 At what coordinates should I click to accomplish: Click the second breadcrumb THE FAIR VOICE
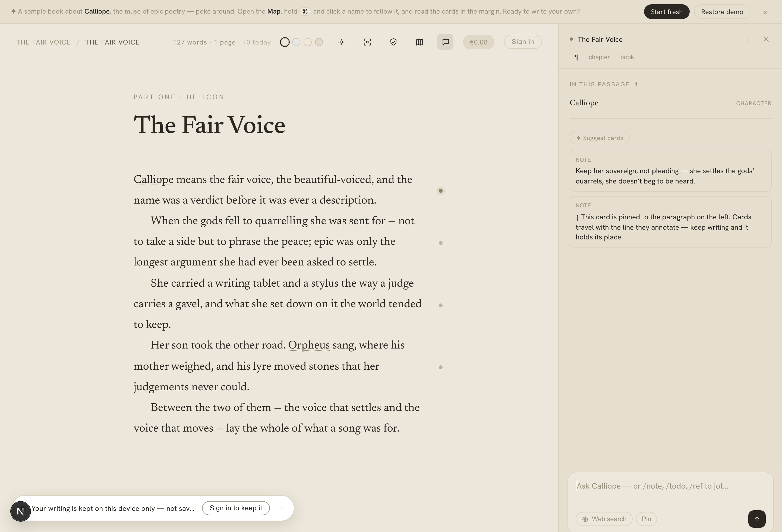[x=112, y=42]
